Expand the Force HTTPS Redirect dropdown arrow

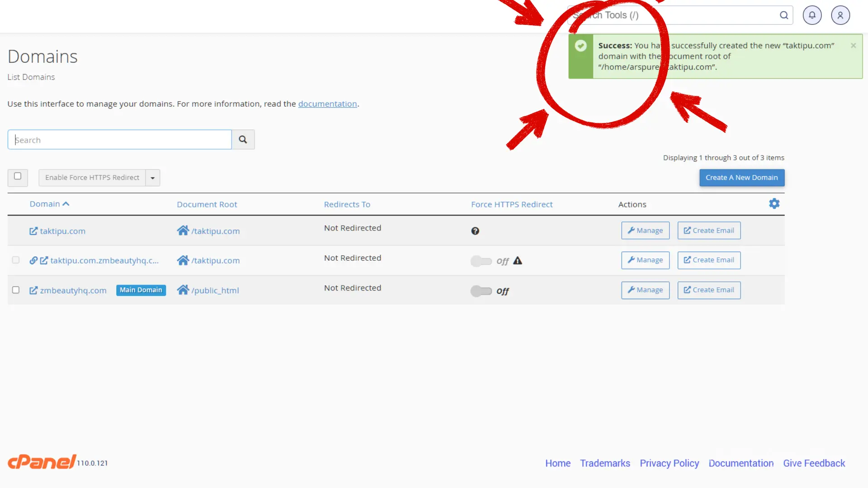[x=153, y=178]
